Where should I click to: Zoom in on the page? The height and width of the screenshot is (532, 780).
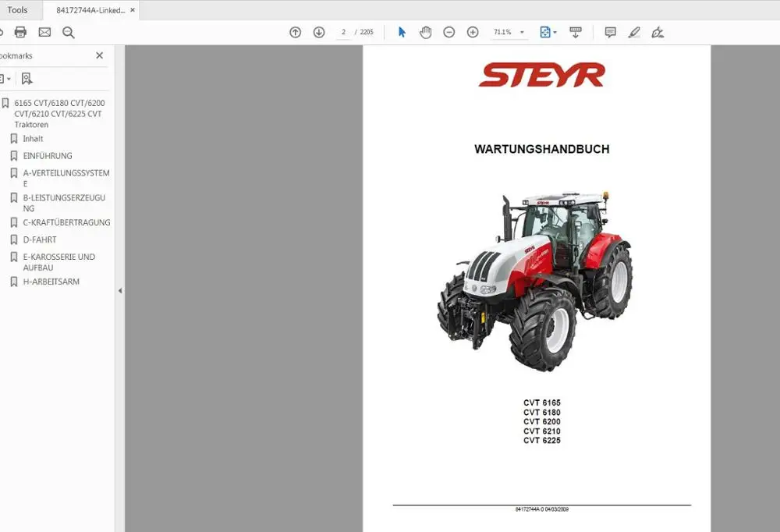(x=472, y=32)
